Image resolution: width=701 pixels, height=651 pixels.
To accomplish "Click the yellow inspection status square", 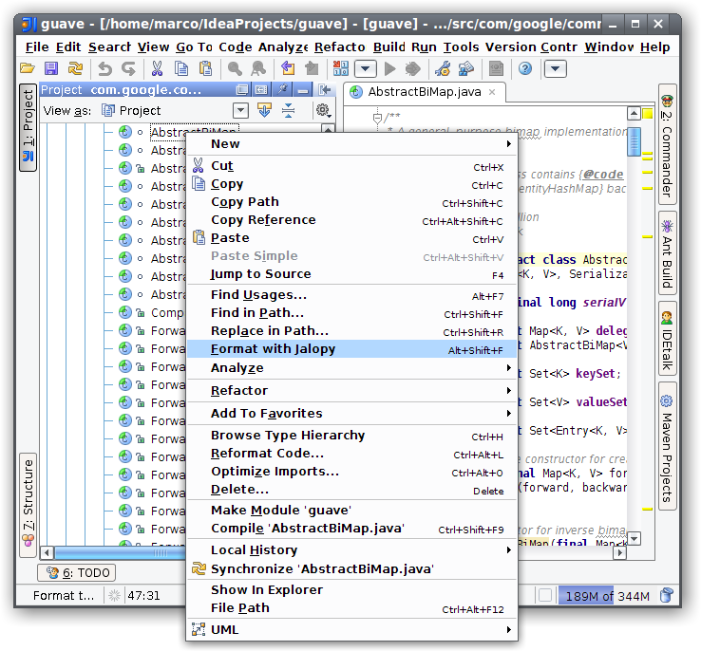I will [647, 114].
